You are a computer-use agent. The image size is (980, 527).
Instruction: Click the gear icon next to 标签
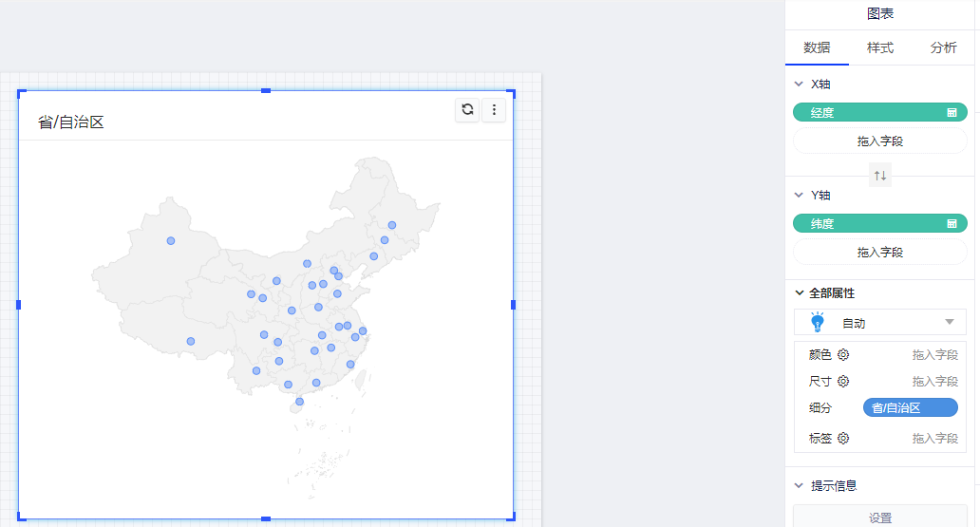[x=843, y=439]
